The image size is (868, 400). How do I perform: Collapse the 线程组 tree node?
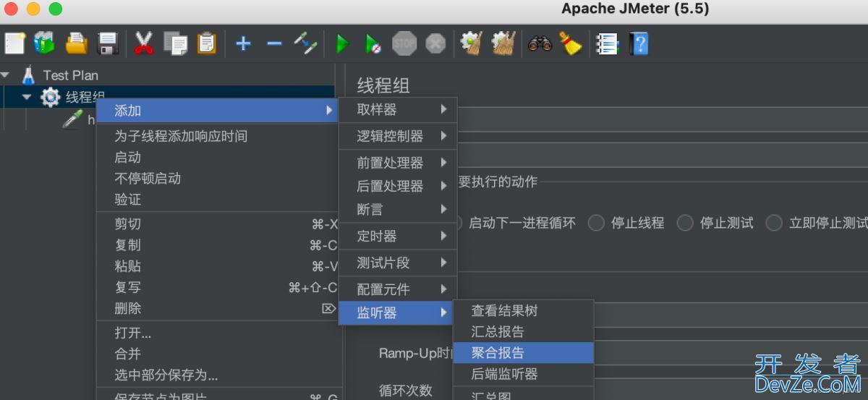click(27, 97)
